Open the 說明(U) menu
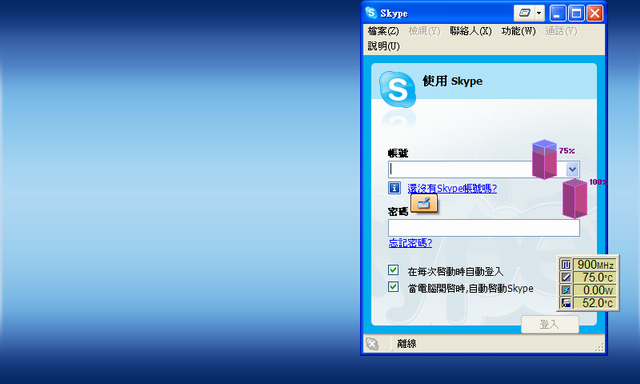The image size is (640, 384). (x=384, y=46)
